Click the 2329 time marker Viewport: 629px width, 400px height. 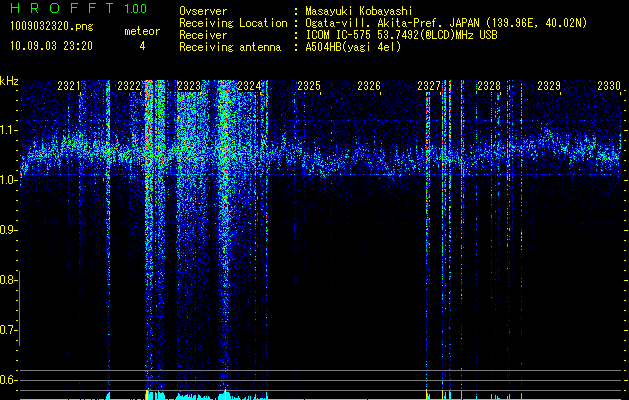point(549,85)
